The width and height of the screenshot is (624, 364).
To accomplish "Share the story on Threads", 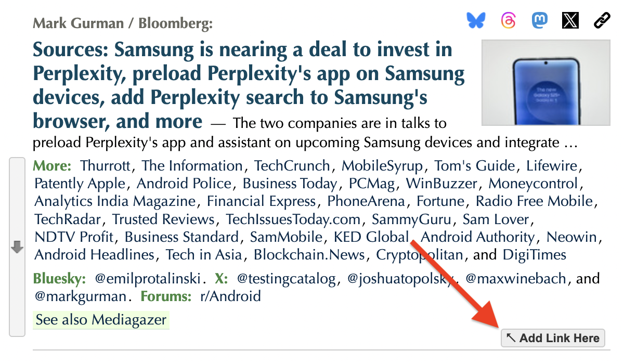I will [509, 20].
